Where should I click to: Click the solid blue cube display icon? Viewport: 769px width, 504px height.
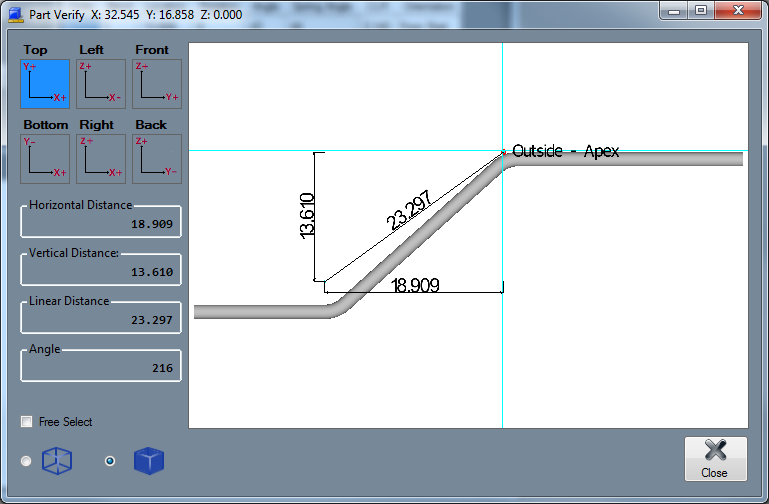point(149,461)
